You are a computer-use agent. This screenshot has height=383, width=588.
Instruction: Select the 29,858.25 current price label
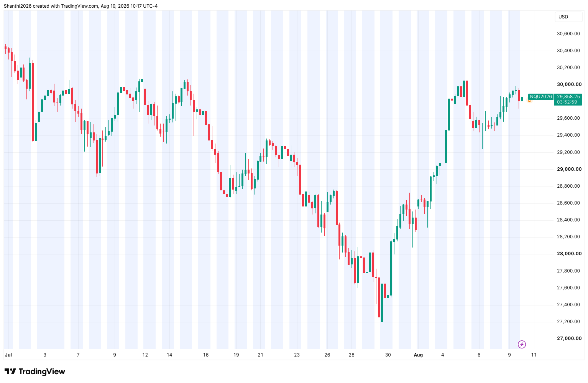point(568,97)
